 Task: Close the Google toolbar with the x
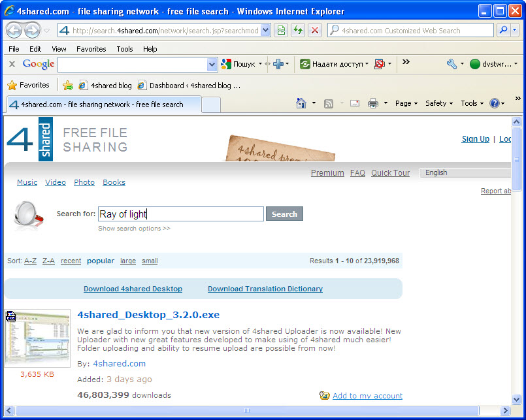pyautogui.click(x=12, y=64)
